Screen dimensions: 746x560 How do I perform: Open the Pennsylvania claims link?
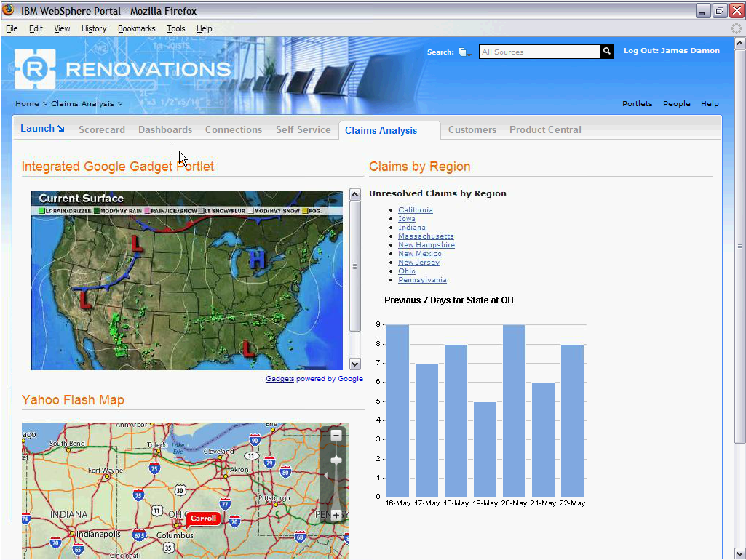click(422, 279)
